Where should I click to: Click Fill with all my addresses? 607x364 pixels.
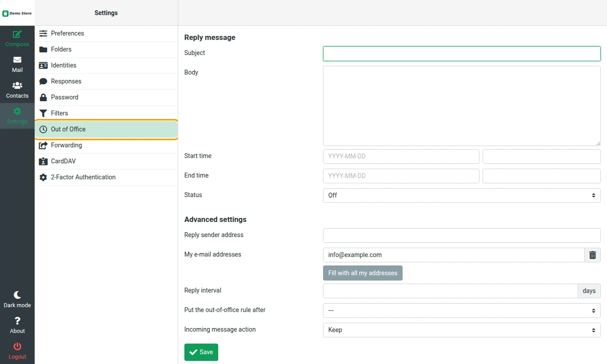click(x=363, y=273)
